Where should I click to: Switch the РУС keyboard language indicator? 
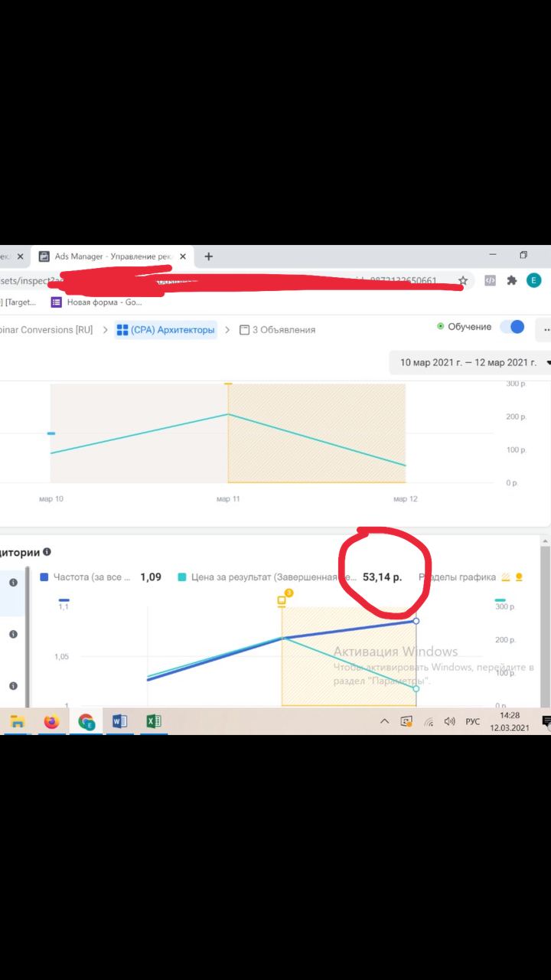473,721
